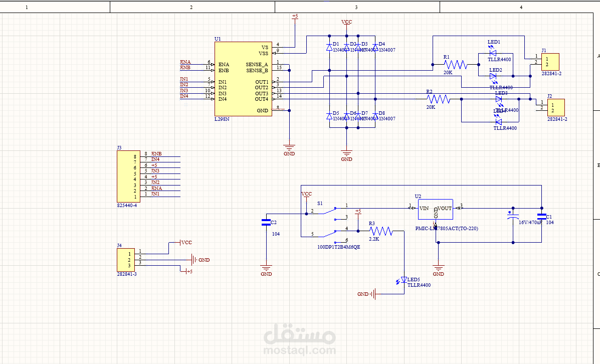Select the LED2 diode symbol
Viewport: 600px width, 364px height.
coord(493,78)
